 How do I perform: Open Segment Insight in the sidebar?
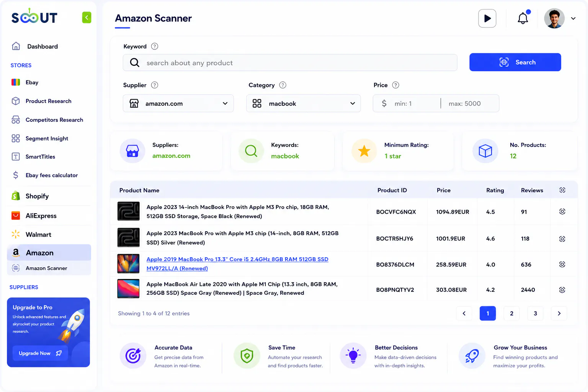[40, 138]
